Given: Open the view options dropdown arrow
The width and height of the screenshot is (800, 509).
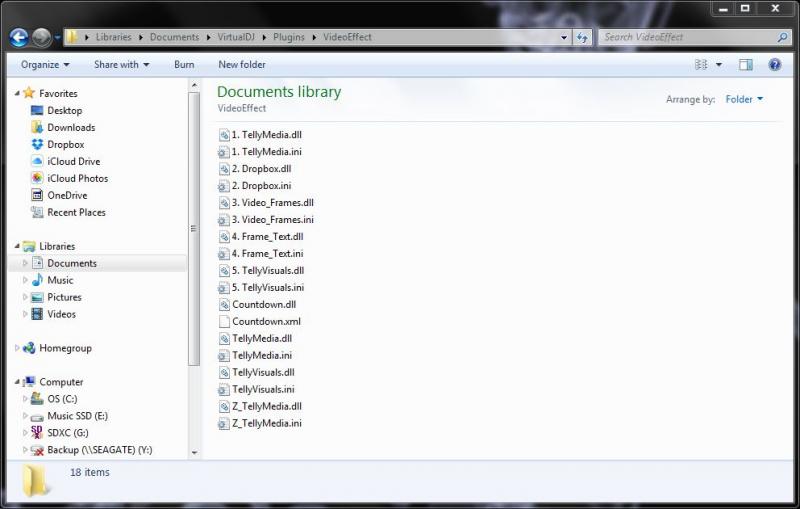Looking at the screenshot, I should (719, 65).
